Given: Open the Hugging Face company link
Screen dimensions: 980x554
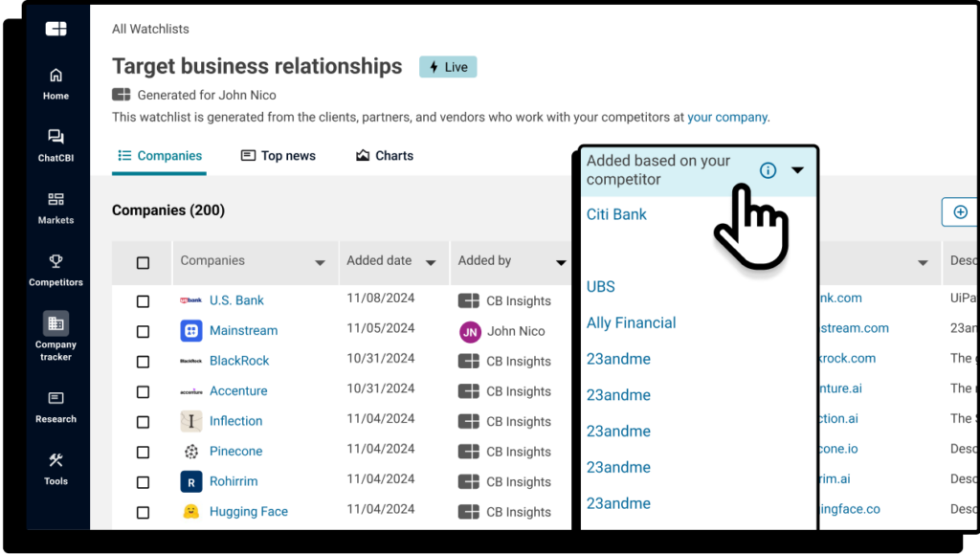Looking at the screenshot, I should (248, 512).
